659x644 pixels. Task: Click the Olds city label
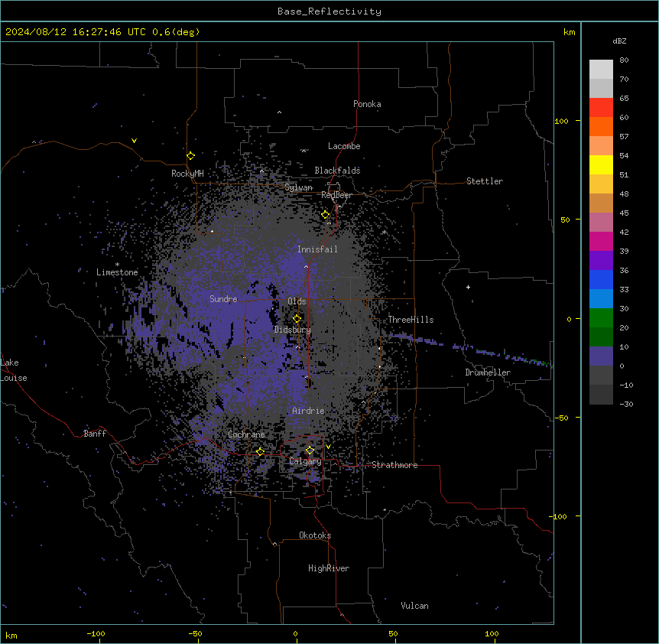[297, 301]
